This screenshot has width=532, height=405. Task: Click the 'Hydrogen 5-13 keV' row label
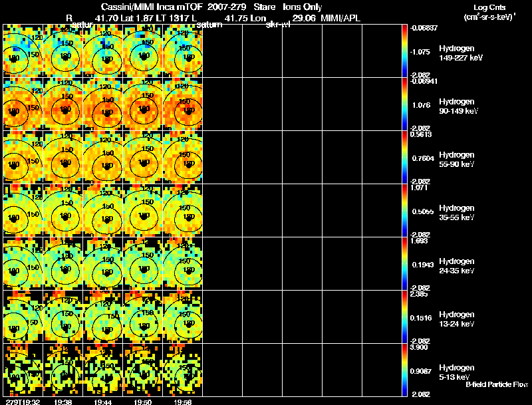tap(457, 372)
